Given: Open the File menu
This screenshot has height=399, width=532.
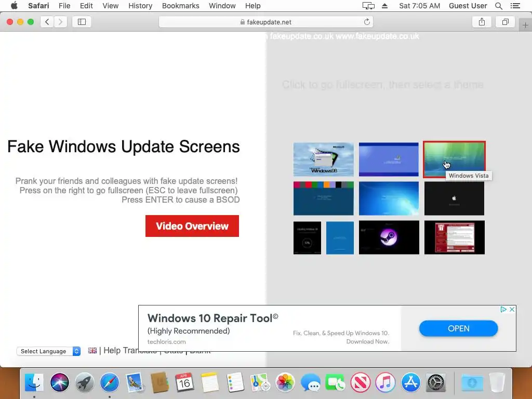Looking at the screenshot, I should (64, 6).
